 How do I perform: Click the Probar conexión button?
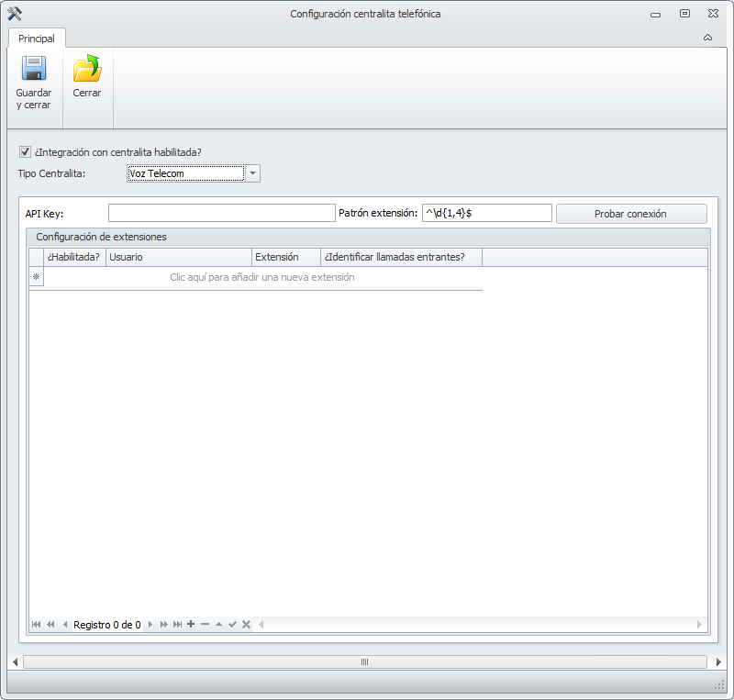pos(631,214)
